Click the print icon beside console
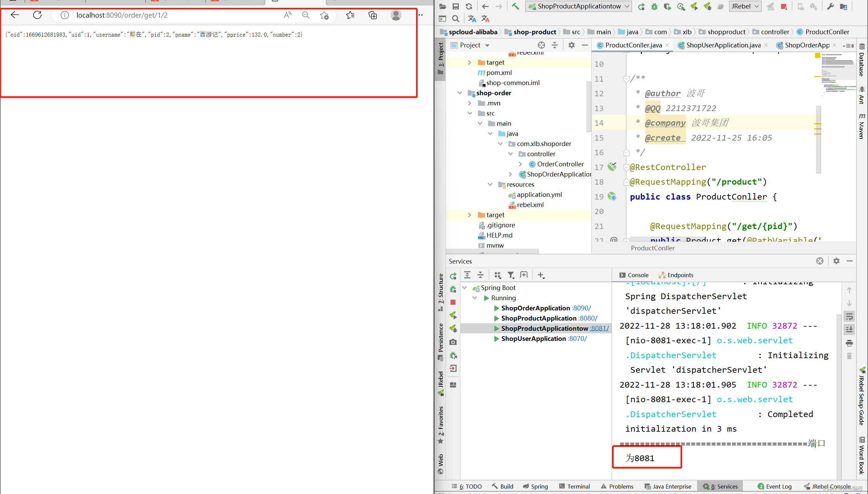The height and width of the screenshot is (494, 868). click(x=849, y=343)
